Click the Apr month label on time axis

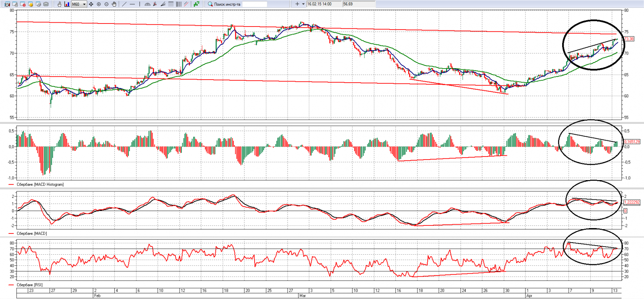pos(529,296)
